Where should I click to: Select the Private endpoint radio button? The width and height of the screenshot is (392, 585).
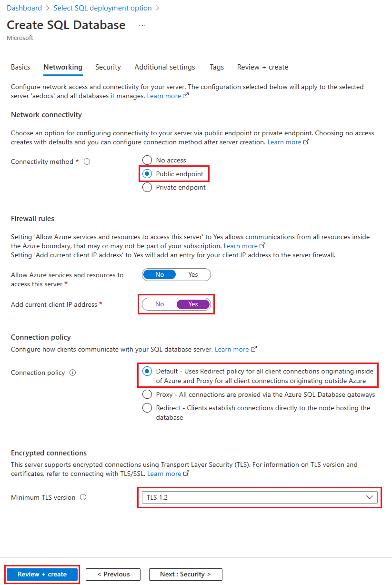pyautogui.click(x=147, y=187)
